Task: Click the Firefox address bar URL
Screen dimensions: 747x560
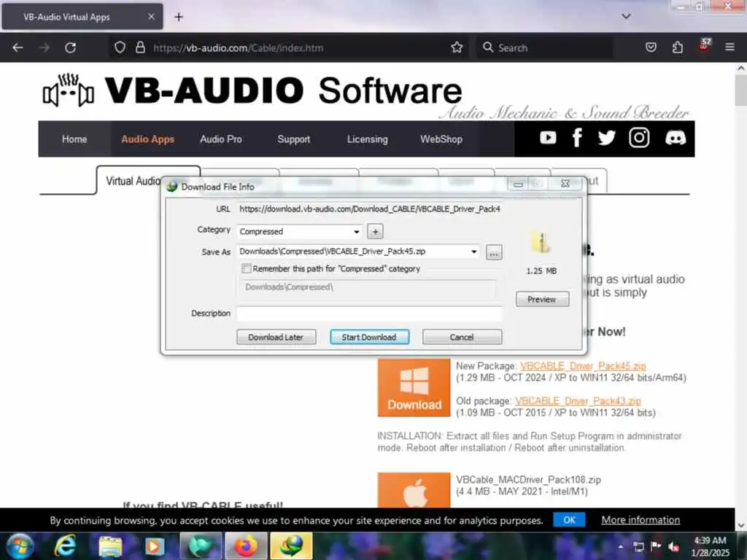Action: tap(238, 47)
